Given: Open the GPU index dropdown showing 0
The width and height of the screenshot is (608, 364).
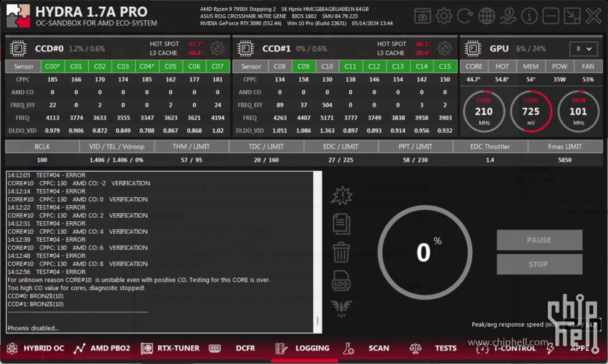Looking at the screenshot, I should tap(584, 49).
